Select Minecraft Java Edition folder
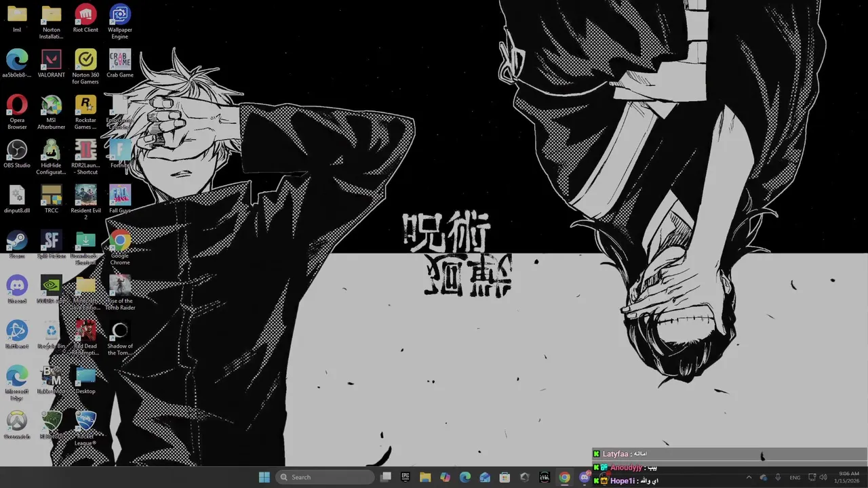The image size is (868, 488). point(85,293)
